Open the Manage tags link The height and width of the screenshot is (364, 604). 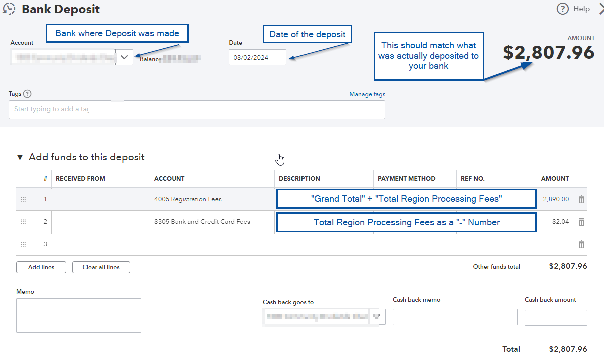coord(367,94)
